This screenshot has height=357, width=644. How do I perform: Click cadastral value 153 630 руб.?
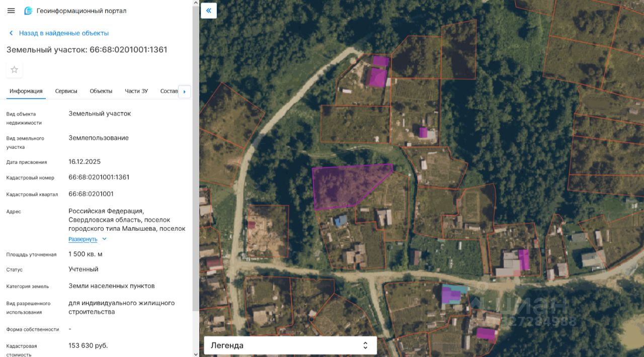(x=88, y=346)
